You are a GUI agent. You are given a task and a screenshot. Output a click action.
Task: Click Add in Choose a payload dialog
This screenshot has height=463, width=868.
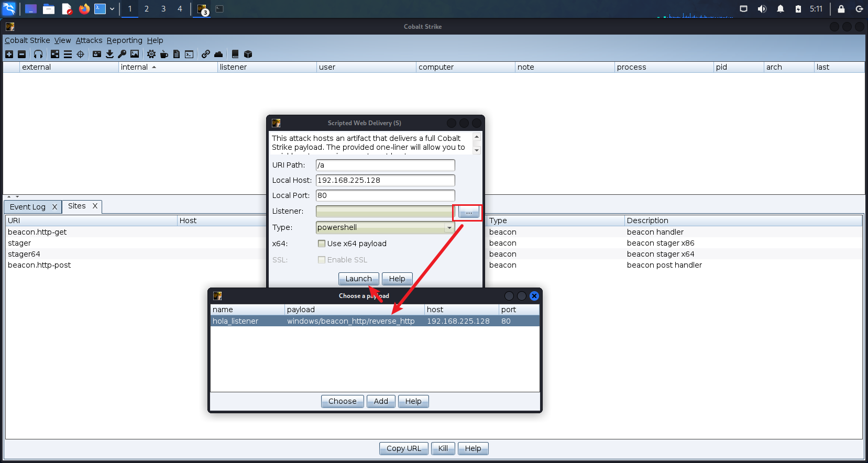(x=381, y=401)
